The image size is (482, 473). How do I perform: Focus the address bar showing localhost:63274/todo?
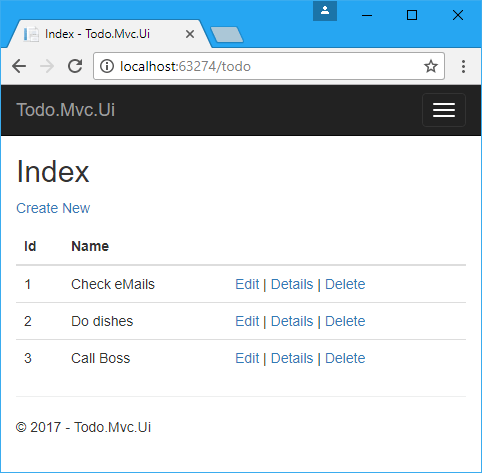click(269, 66)
